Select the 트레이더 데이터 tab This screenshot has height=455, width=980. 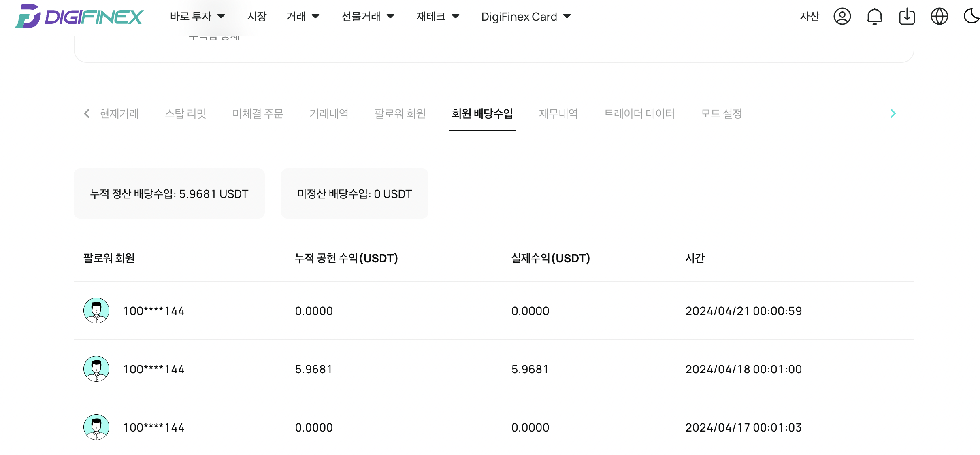[x=639, y=113]
